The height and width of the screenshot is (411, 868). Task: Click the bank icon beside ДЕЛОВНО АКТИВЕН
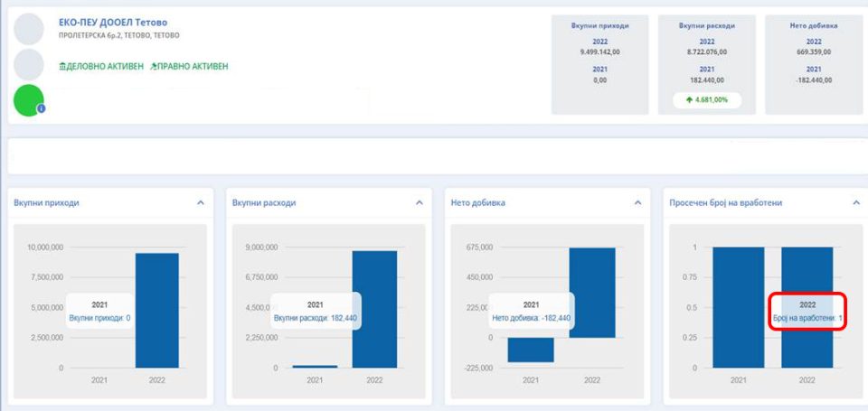pos(62,66)
